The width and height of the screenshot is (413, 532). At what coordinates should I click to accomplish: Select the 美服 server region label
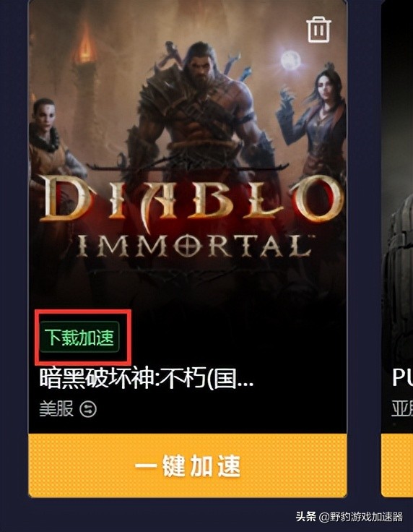click(x=56, y=409)
